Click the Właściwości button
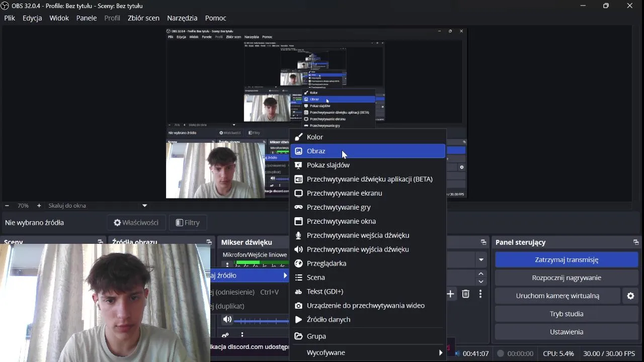The image size is (644, 362). pyautogui.click(x=136, y=223)
